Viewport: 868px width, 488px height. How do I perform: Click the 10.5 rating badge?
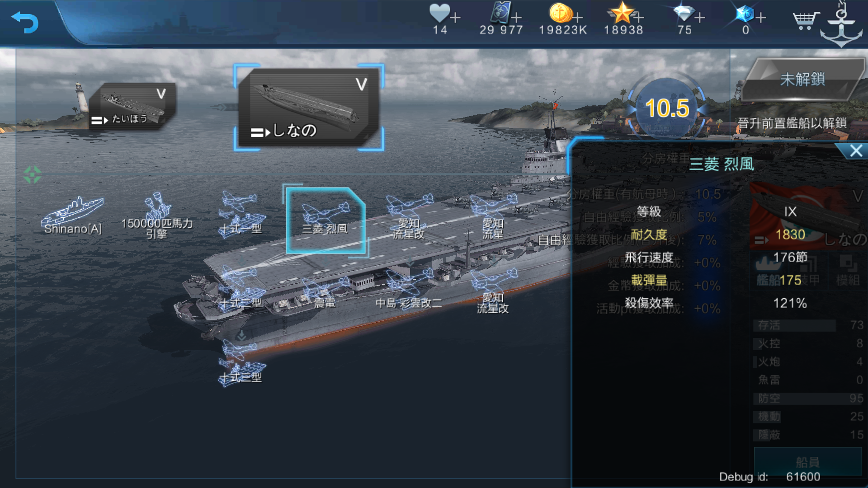coord(667,108)
